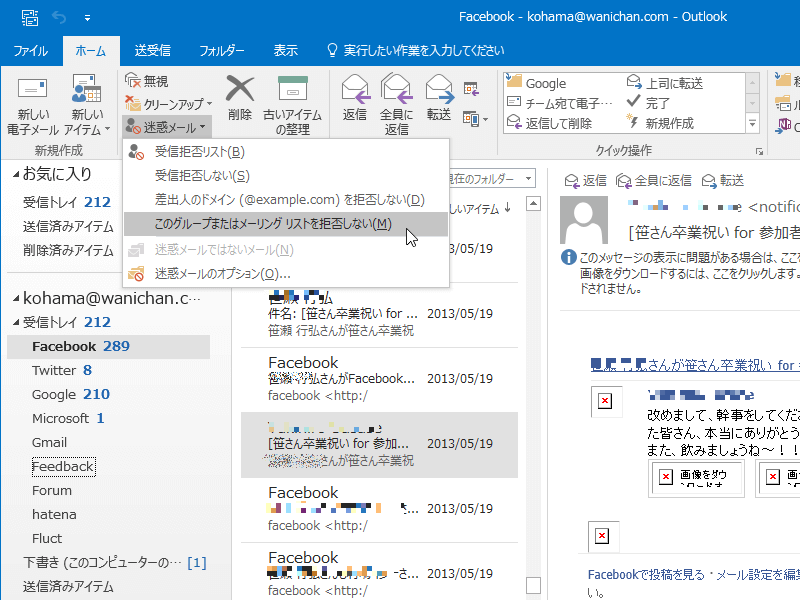Open the Facebookで投稿を見る link
The width and height of the screenshot is (800, 600).
pyautogui.click(x=646, y=574)
